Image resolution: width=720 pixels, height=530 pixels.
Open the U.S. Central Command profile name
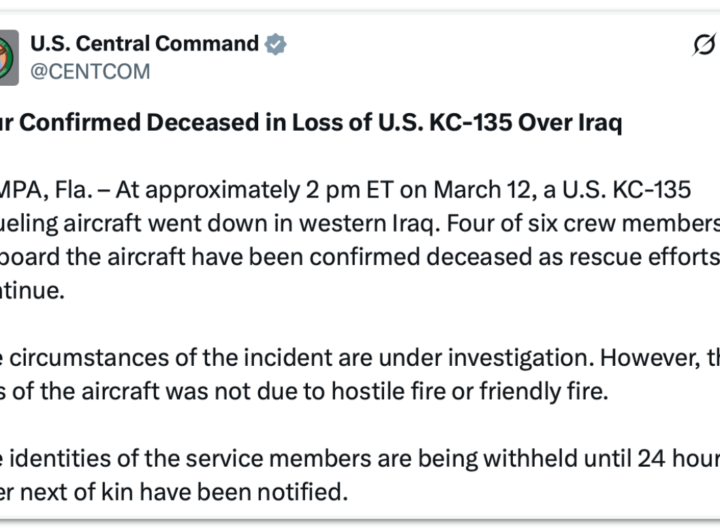pos(144,44)
